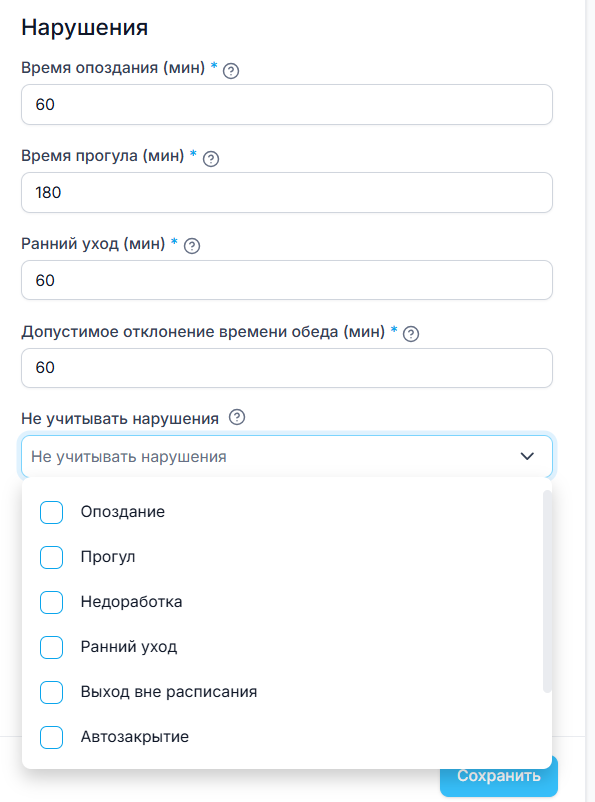Image resolution: width=595 pixels, height=802 pixels.
Task: Click help icon beside Ранний уход
Action: click(192, 246)
